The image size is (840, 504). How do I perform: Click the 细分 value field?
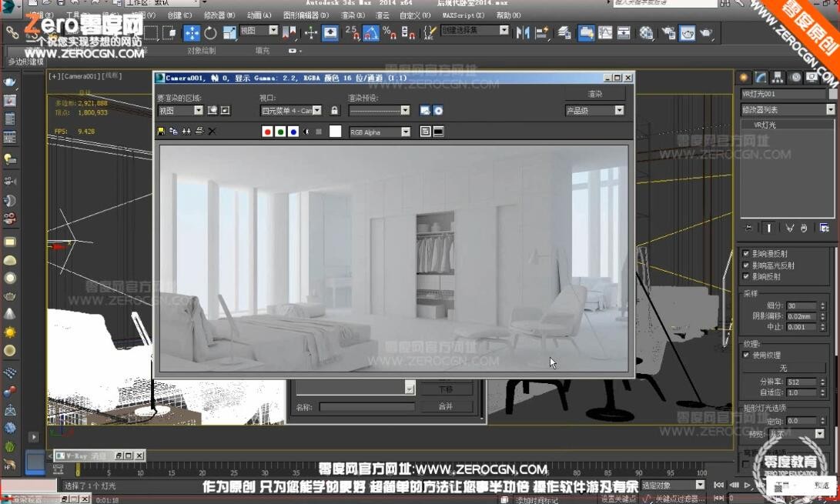point(801,305)
